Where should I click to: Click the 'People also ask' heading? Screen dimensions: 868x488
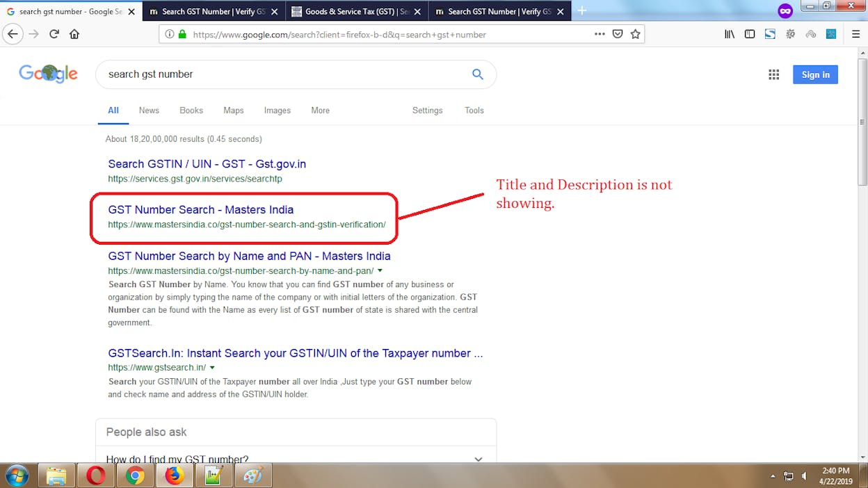point(146,432)
